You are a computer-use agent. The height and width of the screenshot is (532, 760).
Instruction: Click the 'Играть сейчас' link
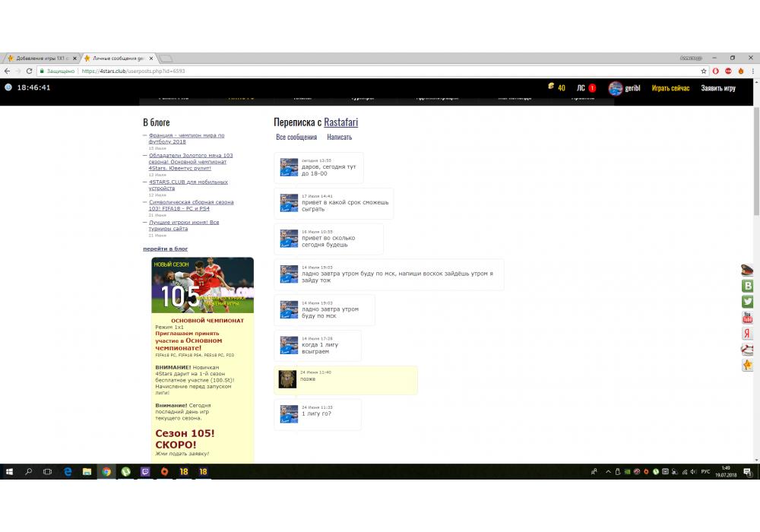point(670,88)
